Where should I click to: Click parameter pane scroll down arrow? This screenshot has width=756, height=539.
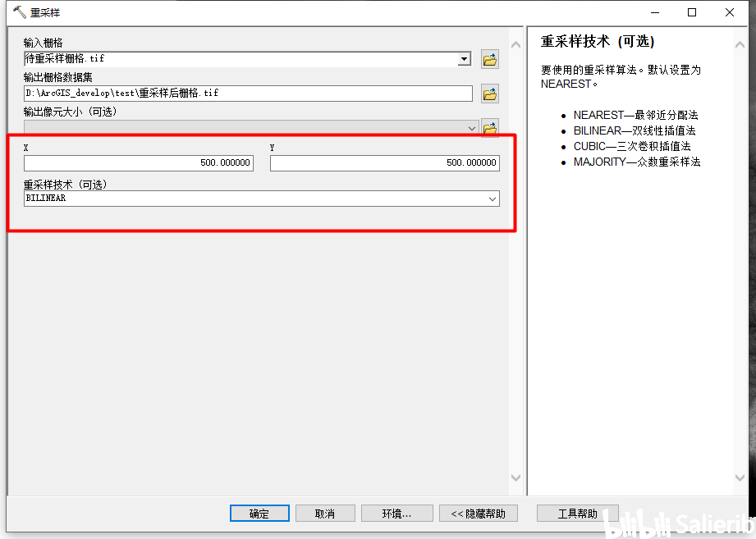515,477
